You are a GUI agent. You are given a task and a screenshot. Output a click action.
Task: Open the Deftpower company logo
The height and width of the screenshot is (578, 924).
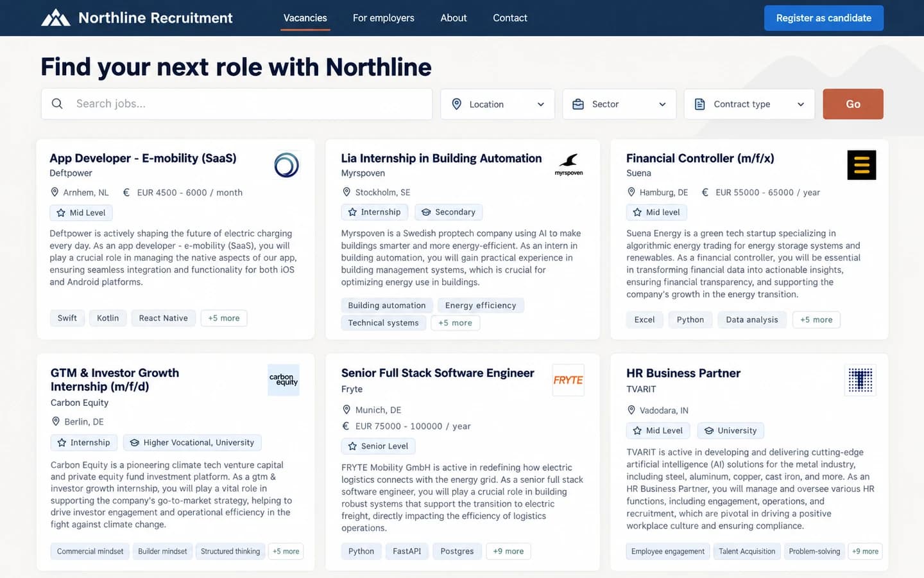click(x=286, y=165)
